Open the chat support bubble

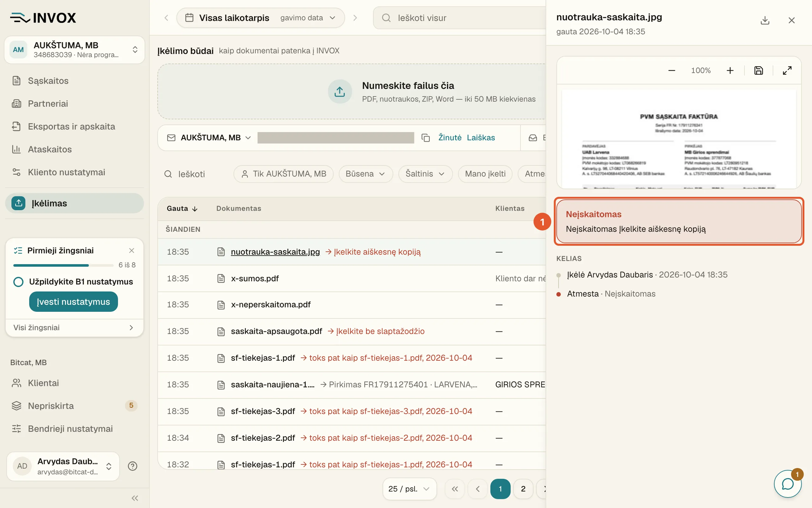787,484
